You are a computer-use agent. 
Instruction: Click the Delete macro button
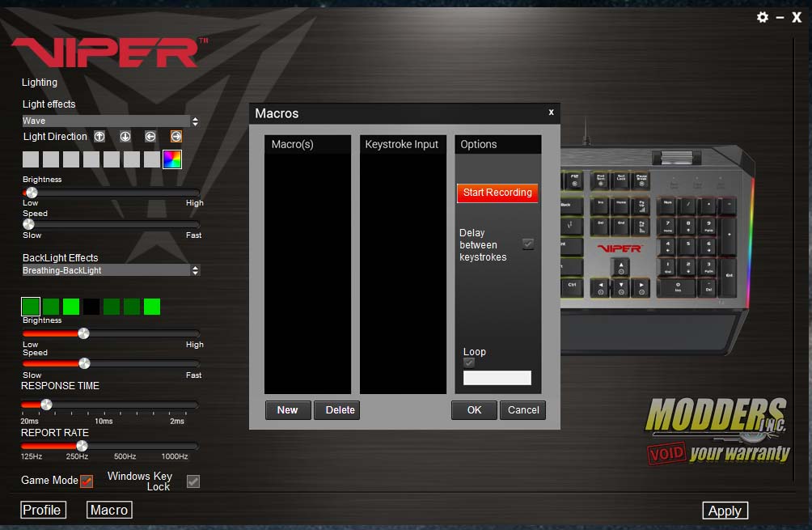336,410
